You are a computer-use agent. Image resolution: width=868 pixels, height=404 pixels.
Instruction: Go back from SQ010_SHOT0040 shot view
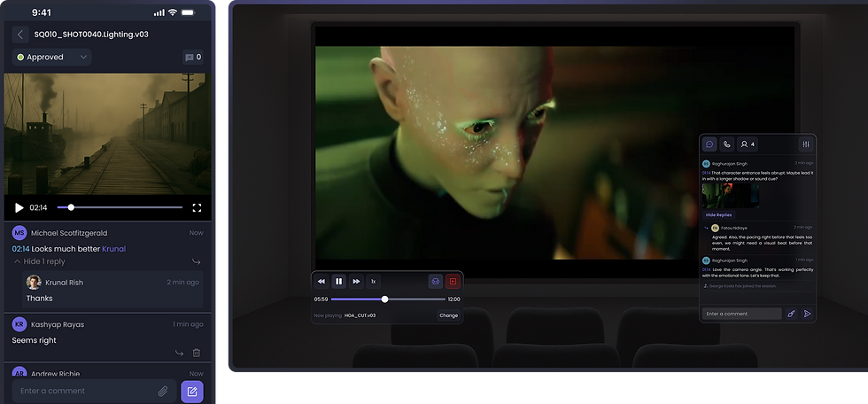20,35
